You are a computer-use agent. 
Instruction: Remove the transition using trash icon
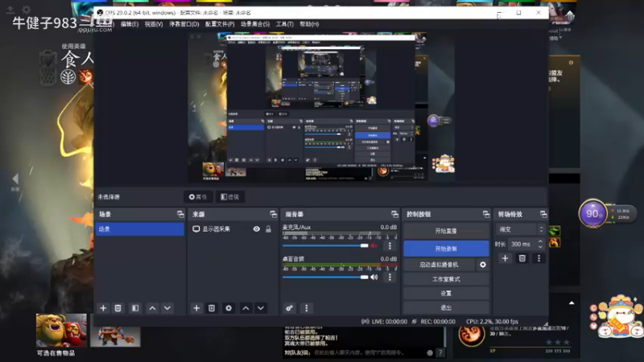pos(522,258)
